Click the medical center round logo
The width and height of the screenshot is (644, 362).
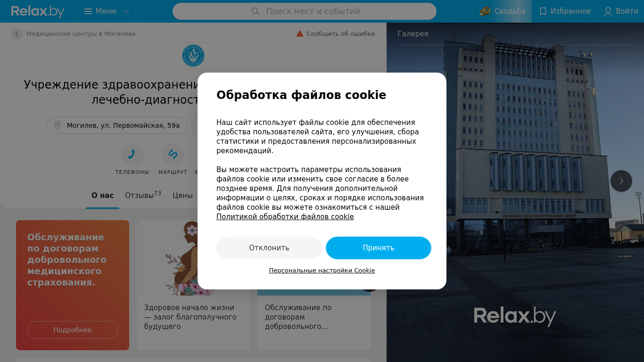pyautogui.click(x=193, y=56)
